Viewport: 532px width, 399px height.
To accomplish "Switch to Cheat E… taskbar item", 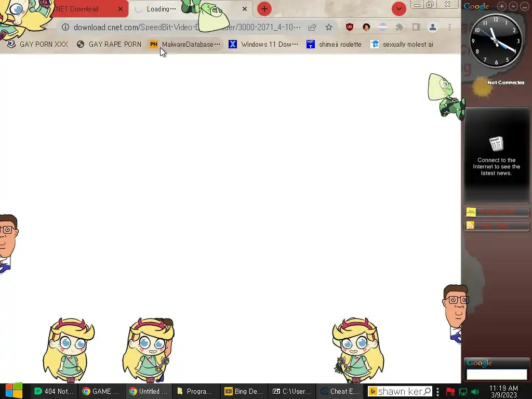I will pos(339,391).
